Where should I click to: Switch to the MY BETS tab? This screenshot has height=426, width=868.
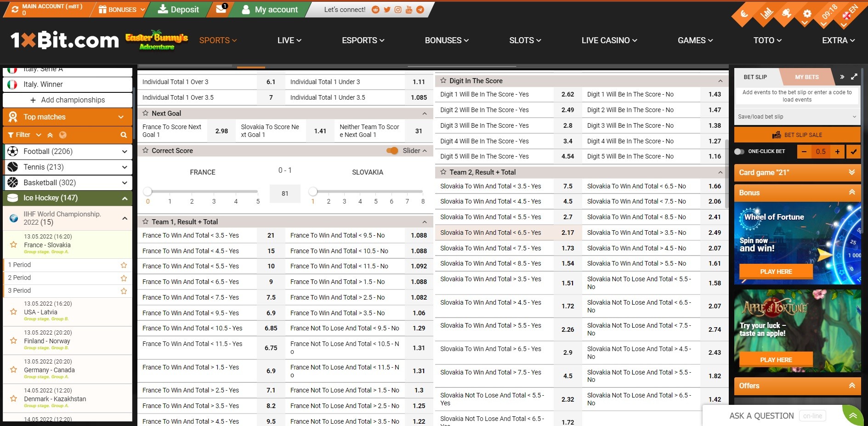[806, 77]
